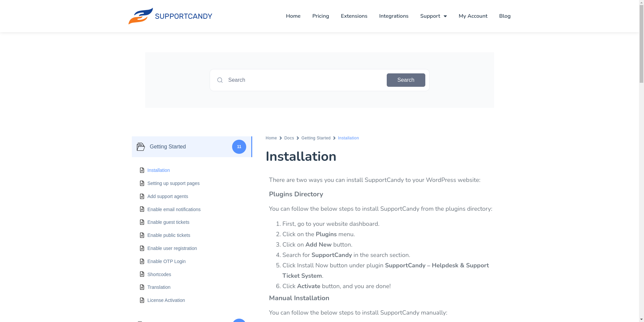
Task: Click the Plugins Directory subheading
Action: click(x=296, y=194)
